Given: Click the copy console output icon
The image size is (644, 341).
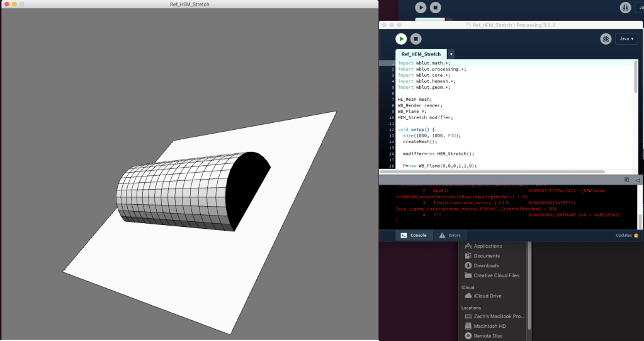Looking at the screenshot, I should pos(627,180).
